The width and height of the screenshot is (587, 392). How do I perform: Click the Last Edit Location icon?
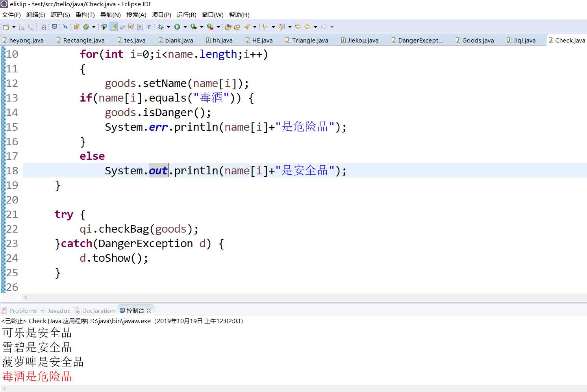click(298, 27)
